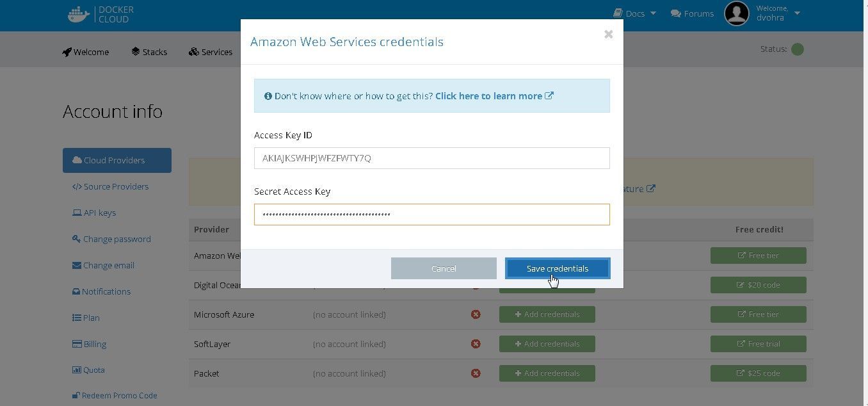Click red unlinked icon for Microsoft Azure
This screenshot has width=868, height=406.
[x=476, y=314]
